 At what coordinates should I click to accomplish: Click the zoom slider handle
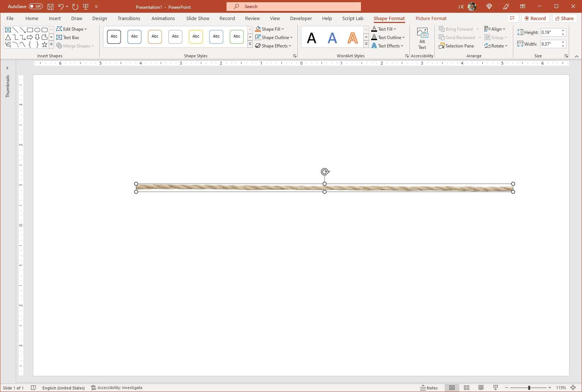[x=529, y=388]
